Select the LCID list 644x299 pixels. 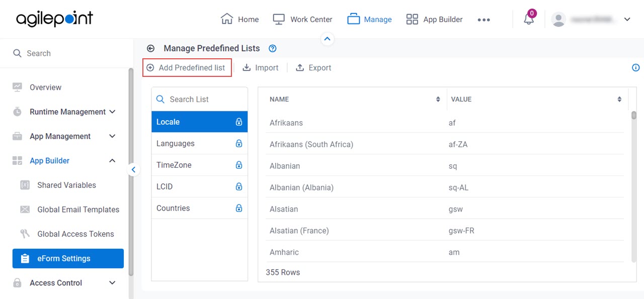(x=200, y=186)
